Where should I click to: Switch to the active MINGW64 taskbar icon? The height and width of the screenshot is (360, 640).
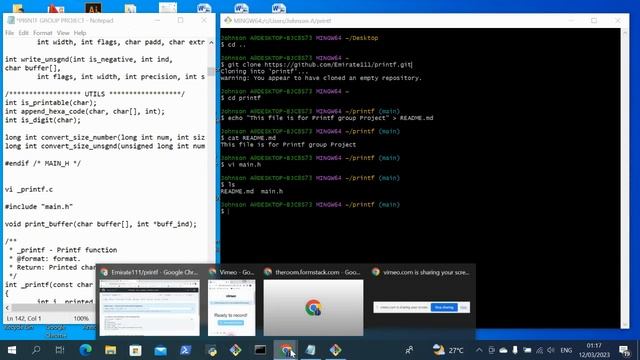click(335, 350)
